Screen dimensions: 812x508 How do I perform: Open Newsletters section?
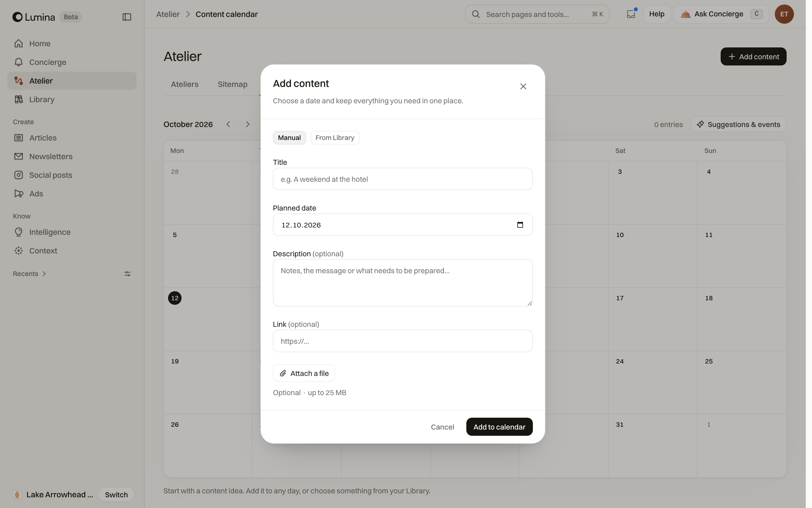pos(72,156)
